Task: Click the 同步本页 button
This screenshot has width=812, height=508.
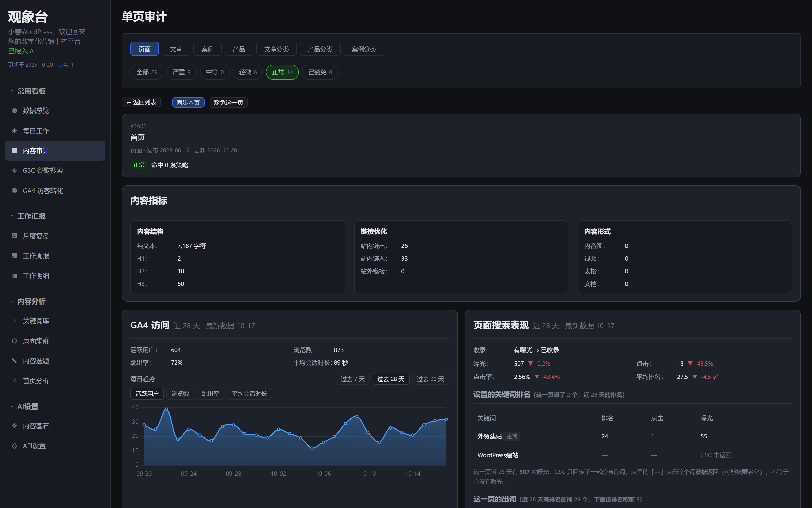Action: pos(188,102)
